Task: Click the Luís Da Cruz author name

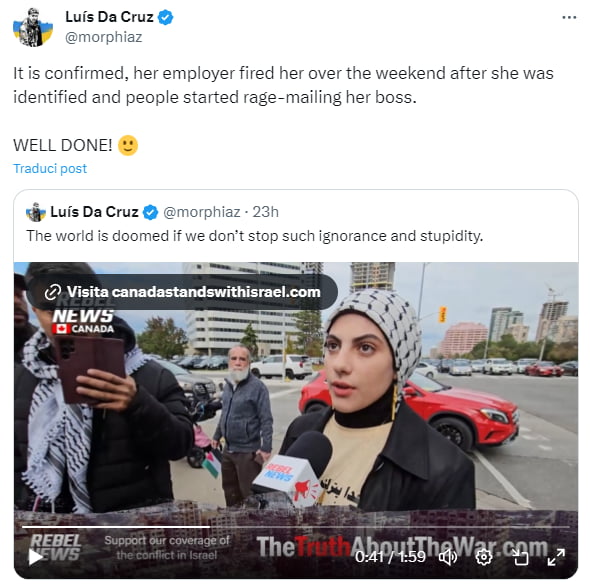Action: tap(109, 17)
